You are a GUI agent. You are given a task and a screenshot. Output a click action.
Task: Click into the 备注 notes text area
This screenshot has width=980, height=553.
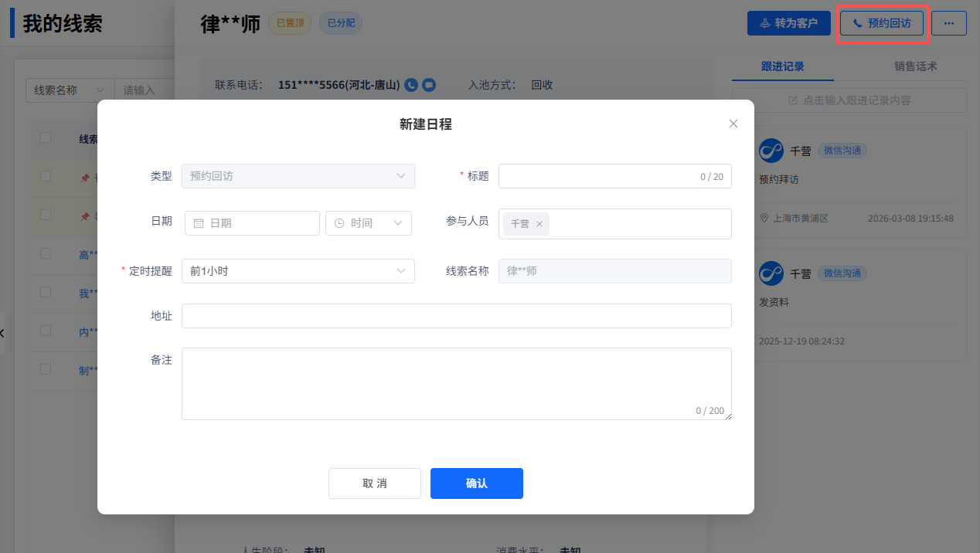(456, 383)
